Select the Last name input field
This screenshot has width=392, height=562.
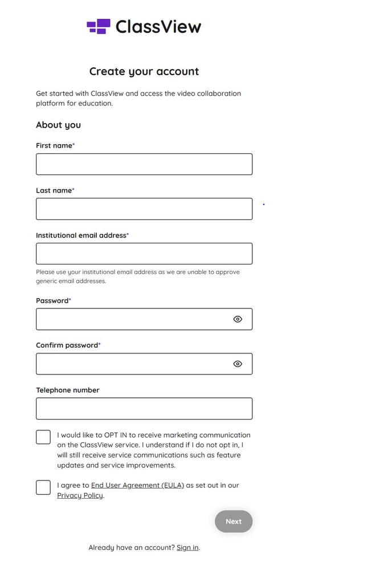144,209
